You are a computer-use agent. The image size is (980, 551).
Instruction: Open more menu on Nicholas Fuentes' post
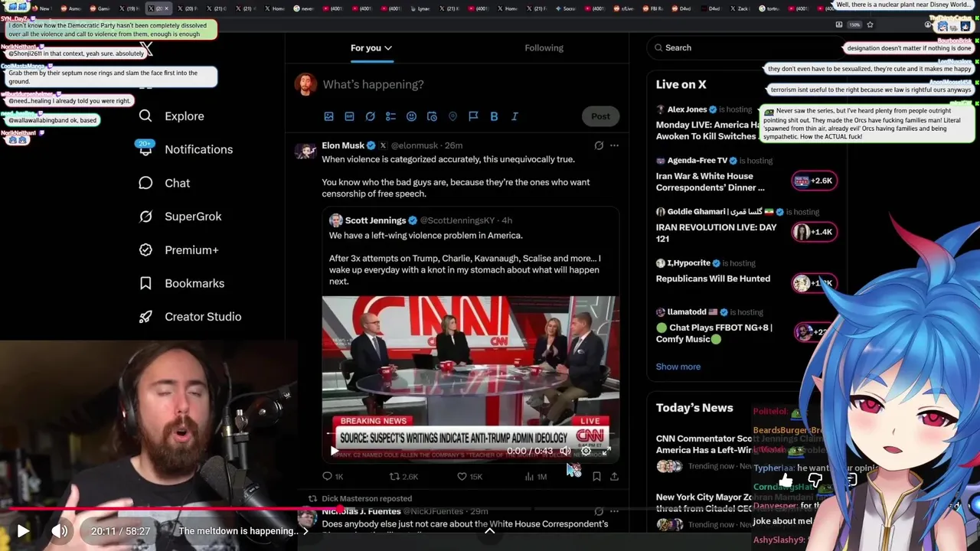(614, 511)
